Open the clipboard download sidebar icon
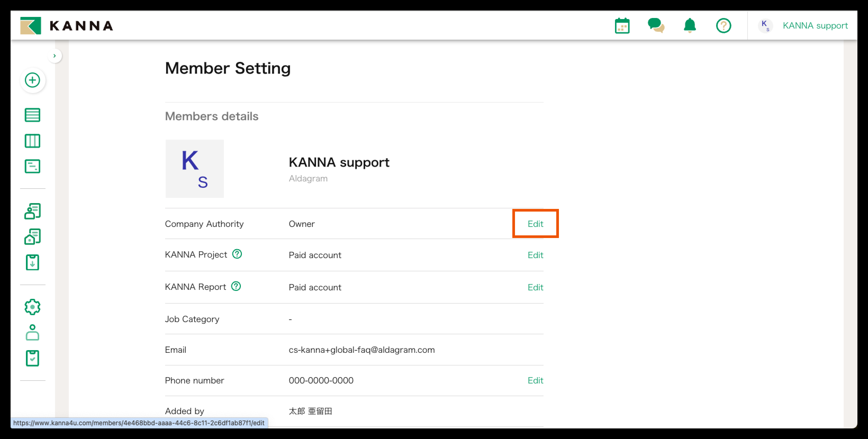The image size is (868, 439). pyautogui.click(x=33, y=263)
